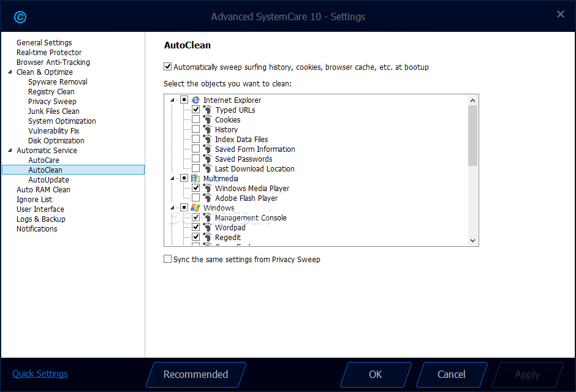This screenshot has width=576, height=392.
Task: Select Disk Optimization settings
Action: [x=56, y=141]
